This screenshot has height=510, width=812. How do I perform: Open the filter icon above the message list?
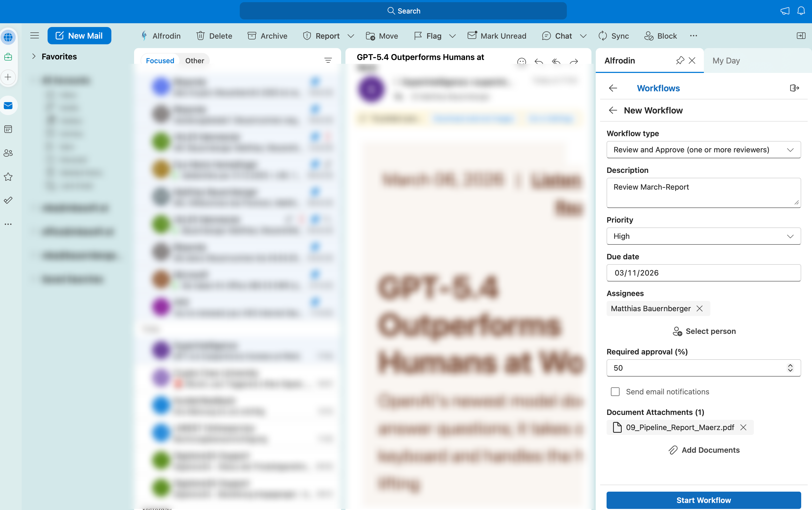click(x=328, y=60)
